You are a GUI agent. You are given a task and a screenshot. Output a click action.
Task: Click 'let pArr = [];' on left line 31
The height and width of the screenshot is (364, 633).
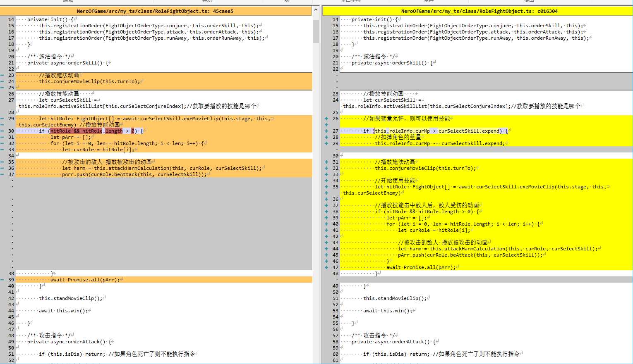(x=71, y=137)
